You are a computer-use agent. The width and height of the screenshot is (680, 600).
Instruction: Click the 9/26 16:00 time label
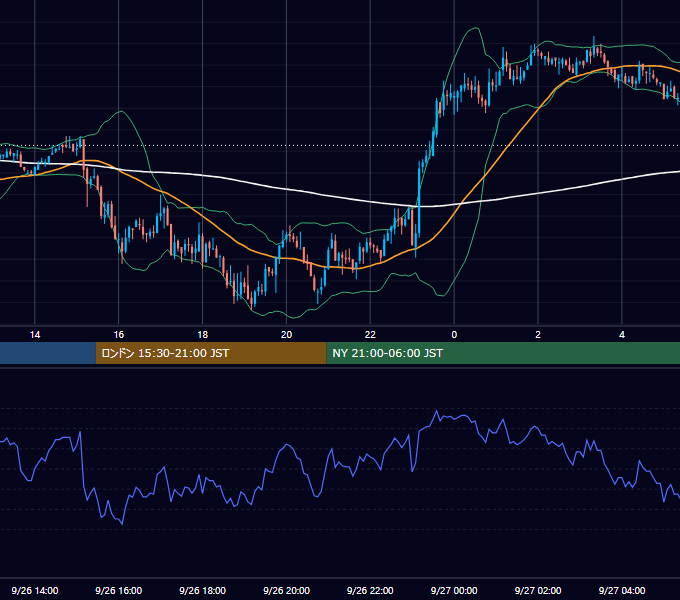click(x=118, y=590)
